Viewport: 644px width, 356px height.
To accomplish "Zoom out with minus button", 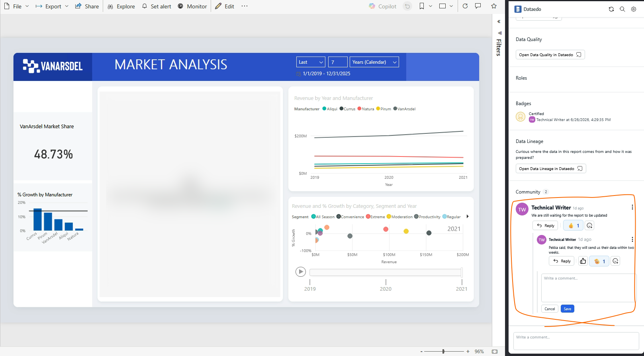I will click(x=421, y=352).
